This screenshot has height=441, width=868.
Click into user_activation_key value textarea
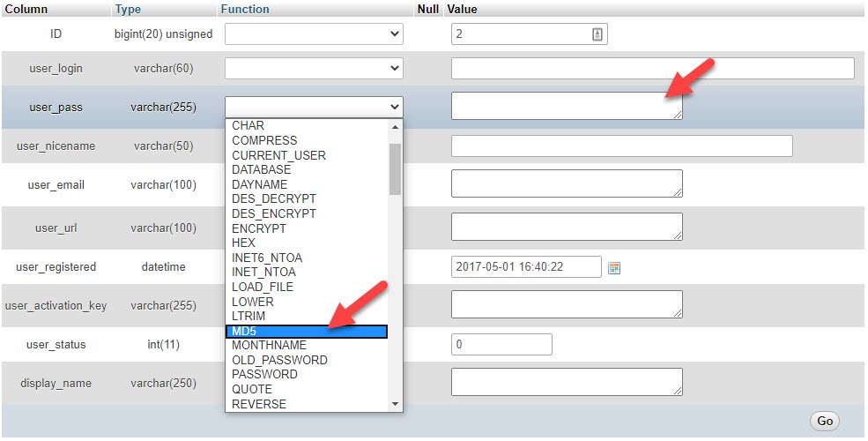tap(567, 304)
